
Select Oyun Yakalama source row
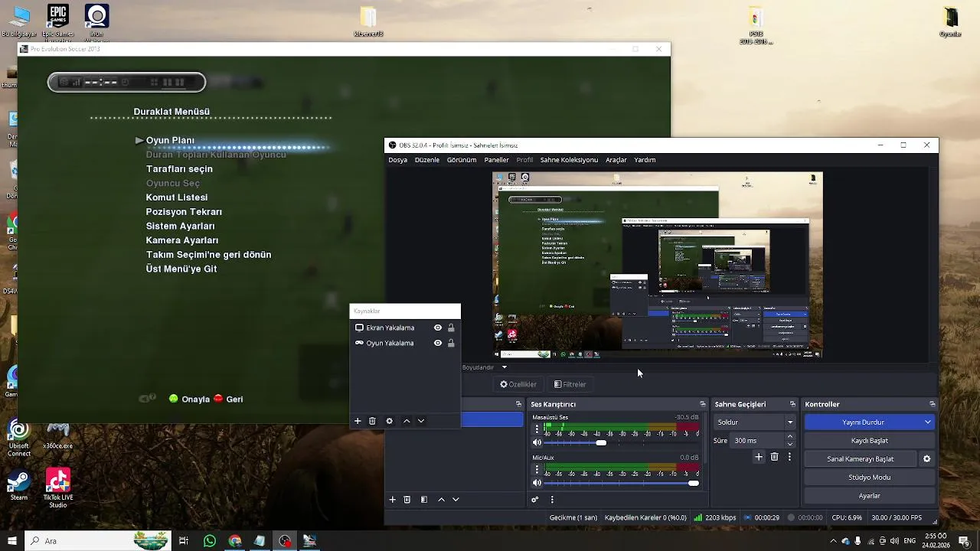(x=405, y=343)
